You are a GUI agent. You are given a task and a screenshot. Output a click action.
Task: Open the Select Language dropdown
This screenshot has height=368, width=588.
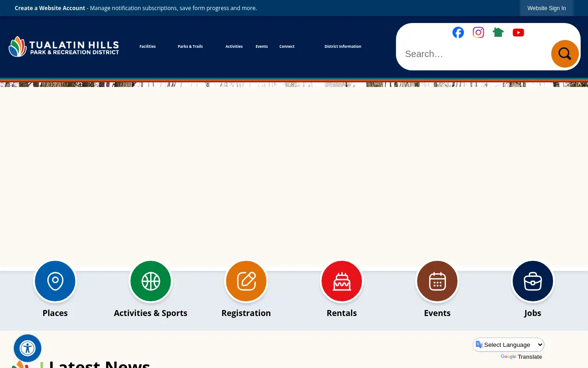point(509,345)
